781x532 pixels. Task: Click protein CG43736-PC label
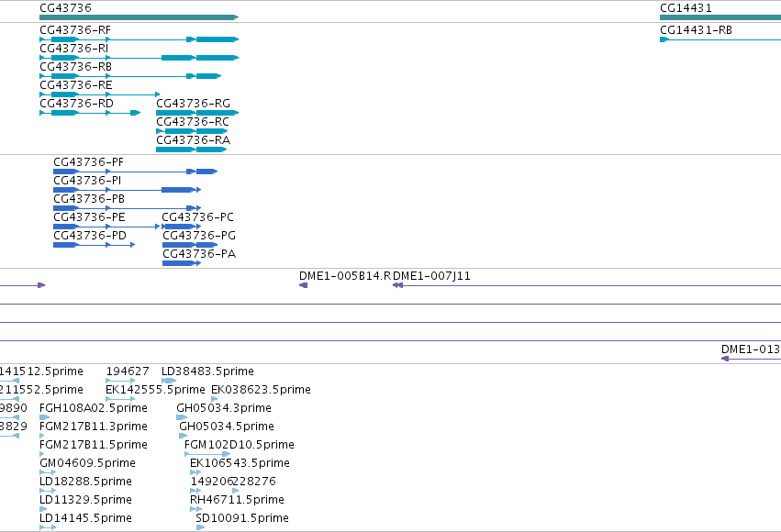197,217
